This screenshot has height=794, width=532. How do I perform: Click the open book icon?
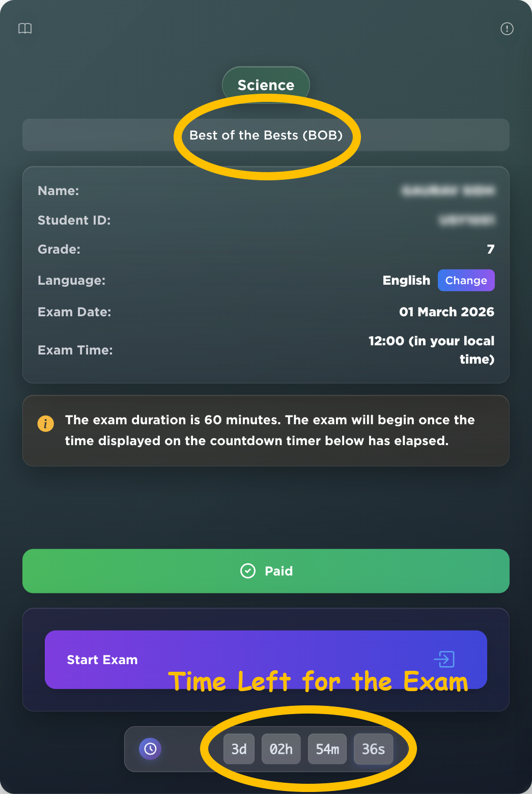click(25, 29)
